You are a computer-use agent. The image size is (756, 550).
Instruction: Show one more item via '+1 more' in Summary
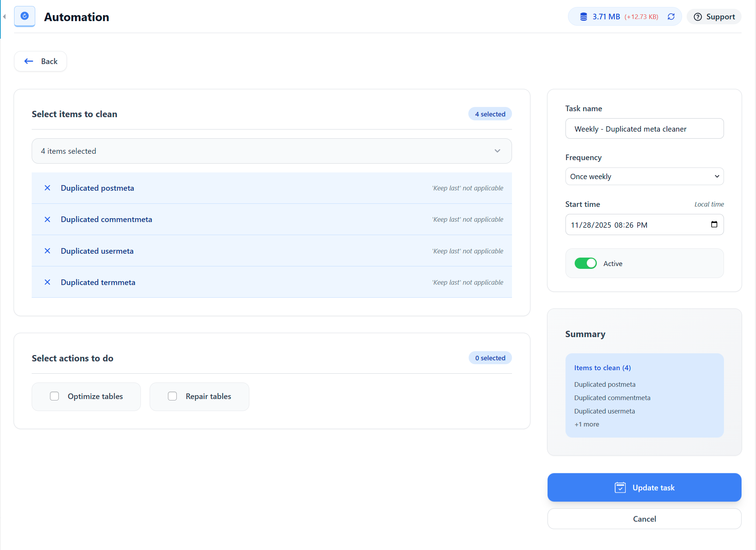pos(587,424)
